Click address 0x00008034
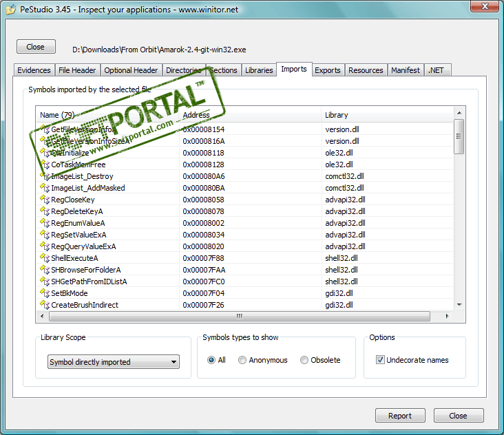This screenshot has height=435, width=504. coord(204,235)
